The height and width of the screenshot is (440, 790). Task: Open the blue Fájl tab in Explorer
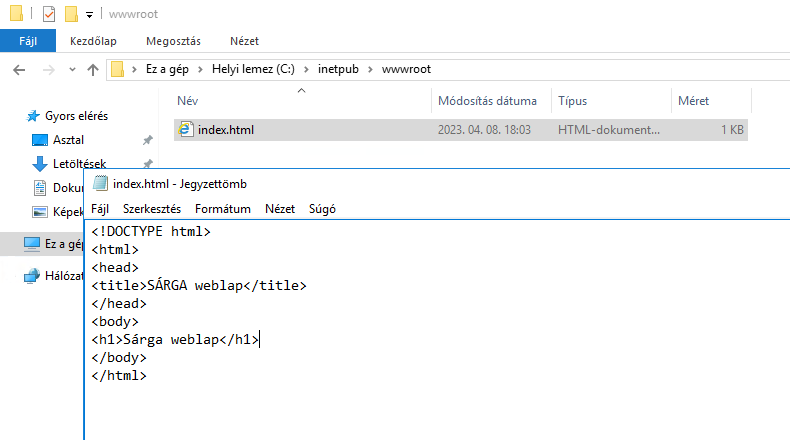(x=27, y=41)
